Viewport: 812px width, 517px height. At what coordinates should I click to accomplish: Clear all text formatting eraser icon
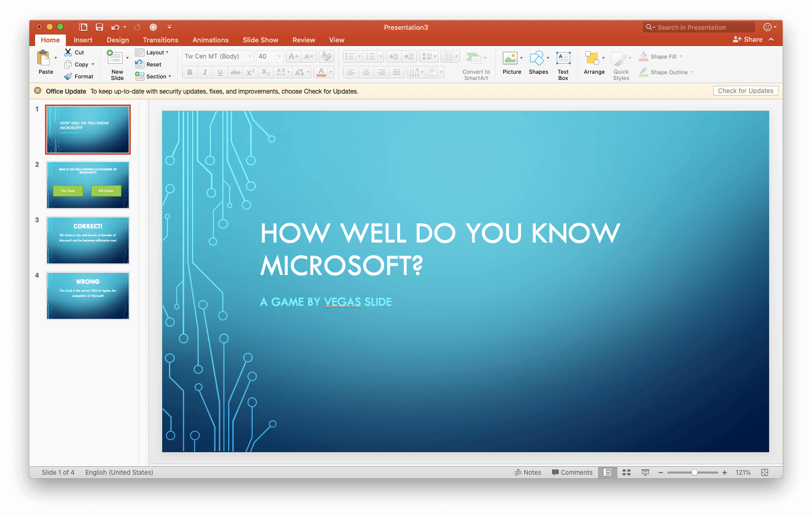pyautogui.click(x=326, y=56)
